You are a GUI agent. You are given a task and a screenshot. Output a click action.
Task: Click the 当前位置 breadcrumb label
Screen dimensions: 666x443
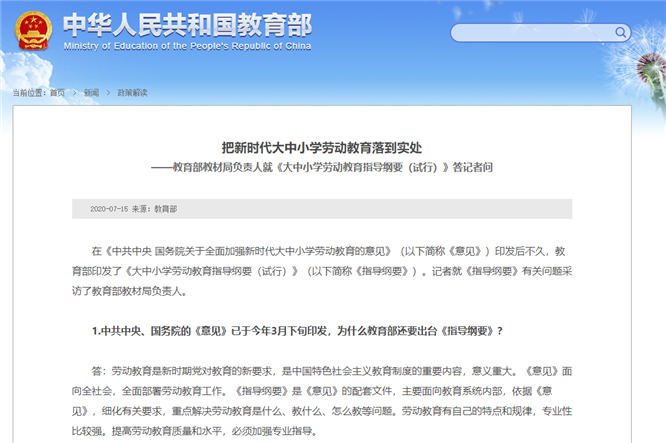pyautogui.click(x=30, y=93)
